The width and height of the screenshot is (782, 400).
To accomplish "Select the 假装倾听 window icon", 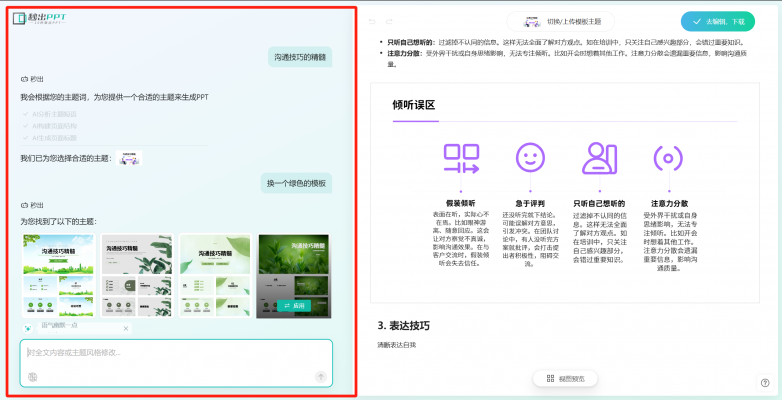I will [x=461, y=157].
